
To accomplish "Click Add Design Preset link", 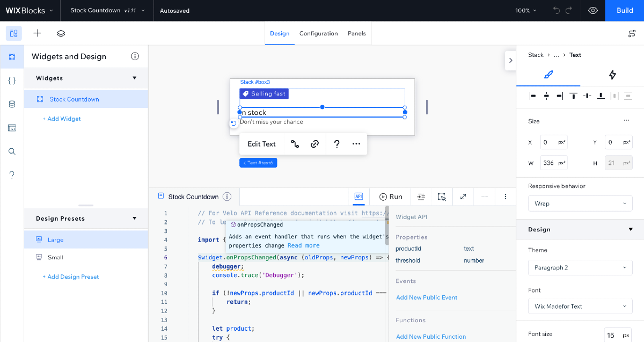I will click(x=71, y=276).
